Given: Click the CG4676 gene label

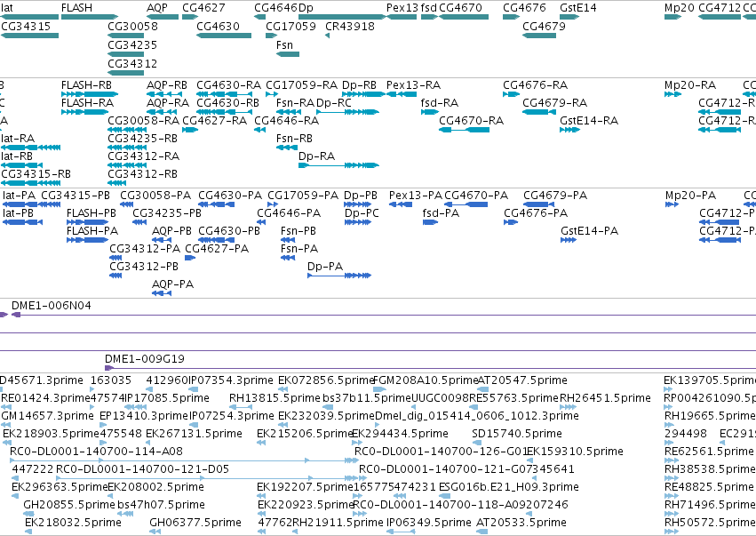Looking at the screenshot, I should tap(524, 8).
